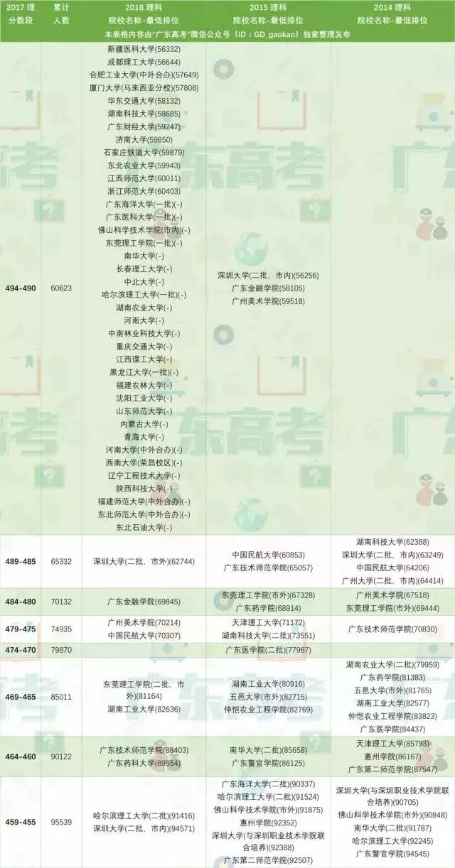Click 佛山科学技术学院(市内)(-)

click(x=144, y=230)
